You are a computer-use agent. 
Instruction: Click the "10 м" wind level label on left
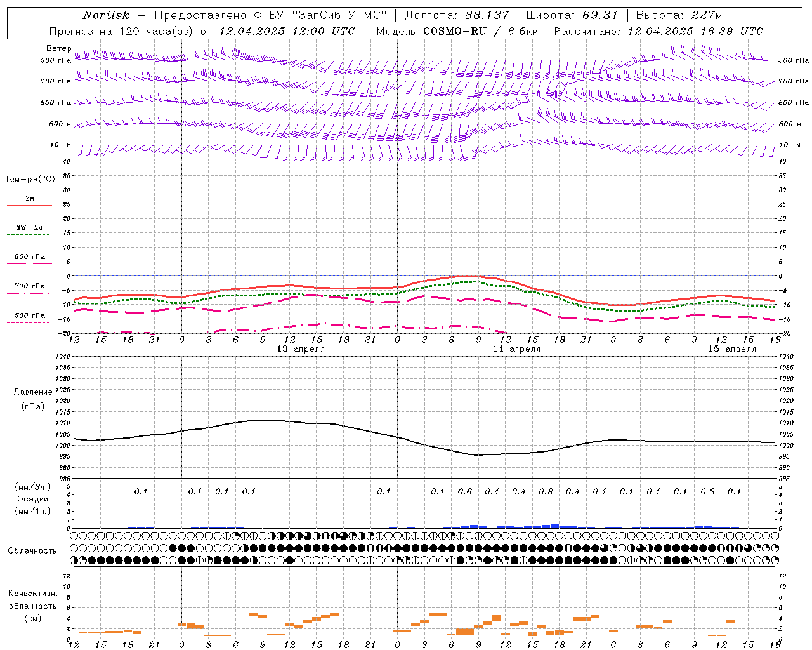click(x=61, y=145)
